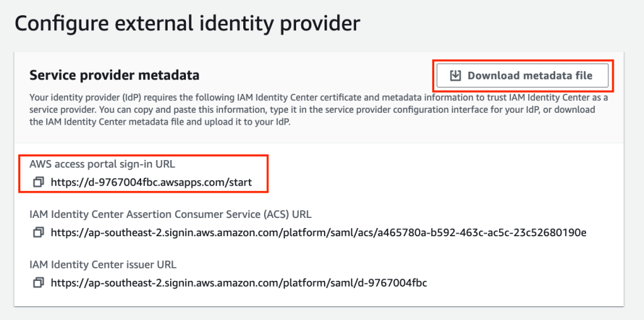Click the "Configure external identity provider" page title
This screenshot has width=644, height=320.
click(x=187, y=24)
